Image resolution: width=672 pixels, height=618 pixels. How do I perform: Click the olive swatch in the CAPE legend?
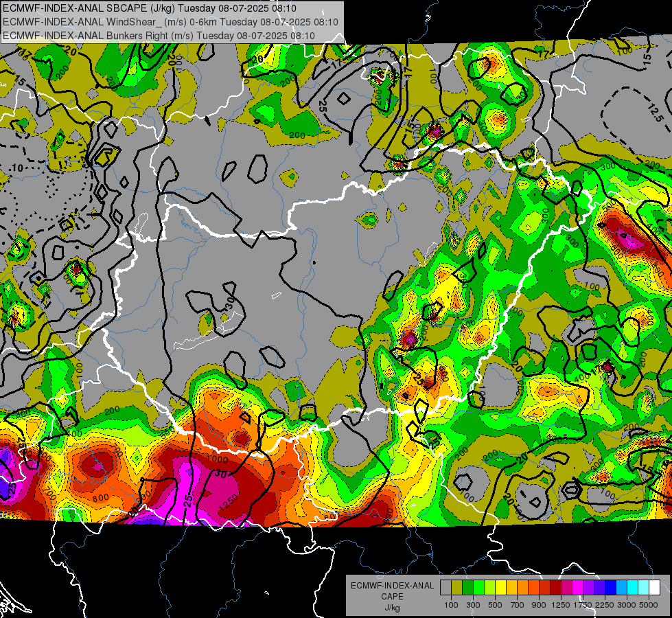[457, 587]
